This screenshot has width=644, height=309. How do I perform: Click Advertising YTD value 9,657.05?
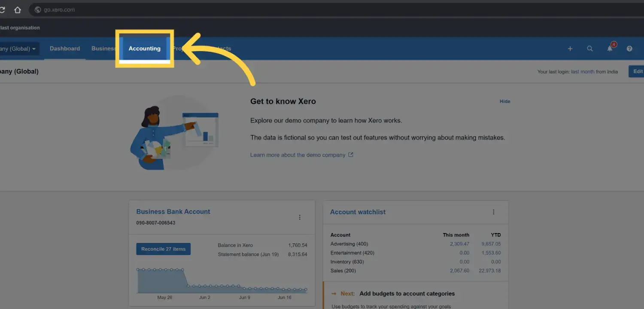(491, 244)
